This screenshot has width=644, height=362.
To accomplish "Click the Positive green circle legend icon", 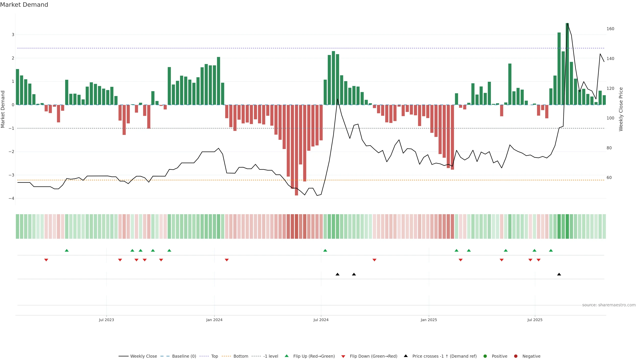I will coord(485,356).
